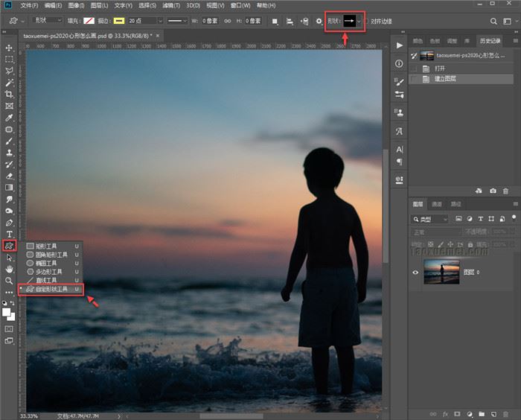This screenshot has width=521, height=420.
Task: Create new snapshot with camera icon
Action: click(493, 191)
